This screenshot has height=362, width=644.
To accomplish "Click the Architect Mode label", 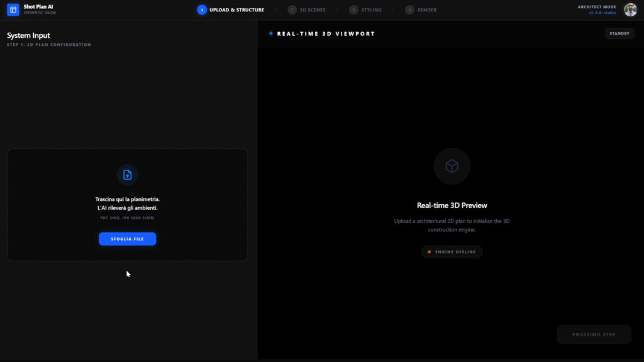I will (x=597, y=7).
